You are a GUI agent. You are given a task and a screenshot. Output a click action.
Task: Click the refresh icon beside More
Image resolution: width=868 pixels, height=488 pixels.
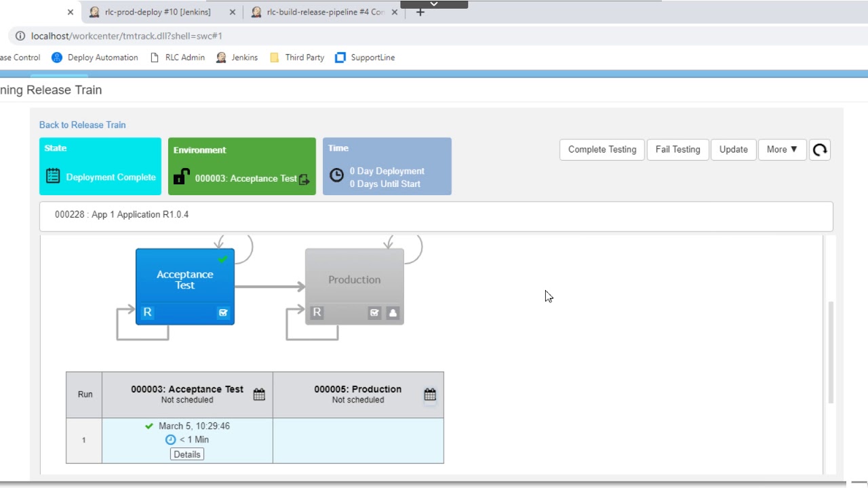point(820,150)
